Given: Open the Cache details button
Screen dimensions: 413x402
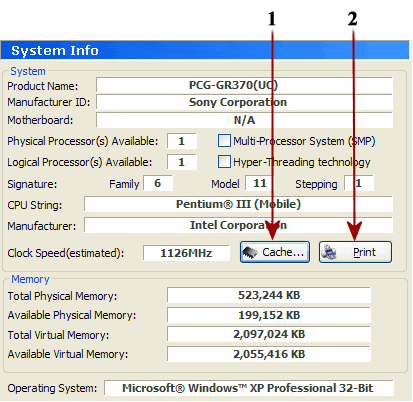Looking at the screenshot, I should pyautogui.click(x=275, y=252).
